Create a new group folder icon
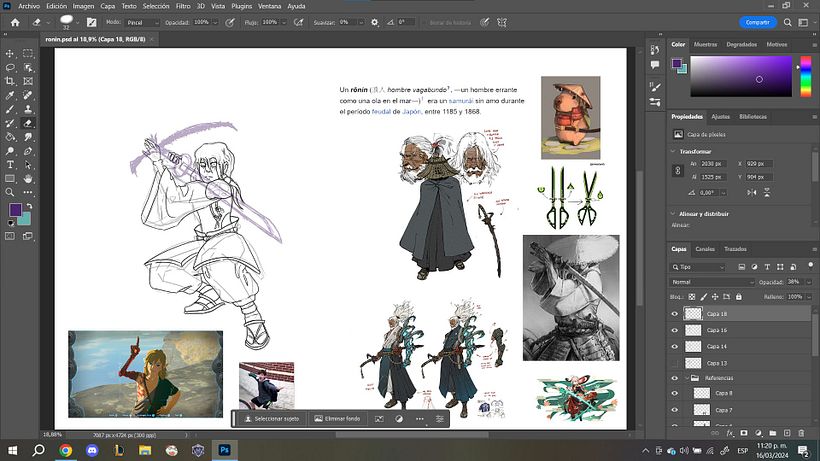 (x=772, y=433)
